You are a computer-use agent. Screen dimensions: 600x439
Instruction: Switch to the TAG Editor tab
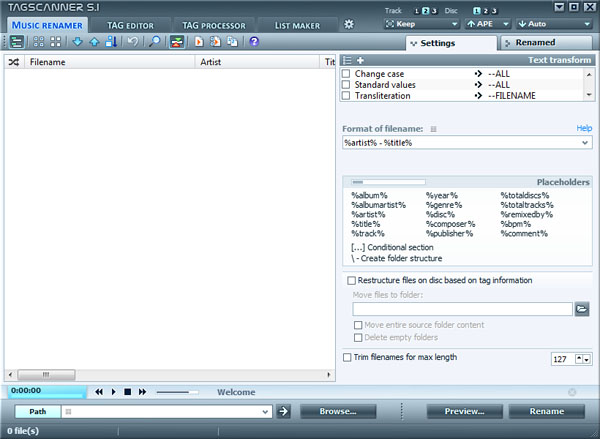[130, 26]
